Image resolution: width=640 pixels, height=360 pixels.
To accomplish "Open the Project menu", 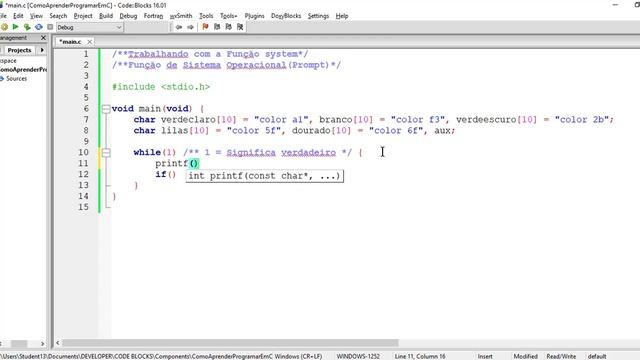I will point(83,16).
